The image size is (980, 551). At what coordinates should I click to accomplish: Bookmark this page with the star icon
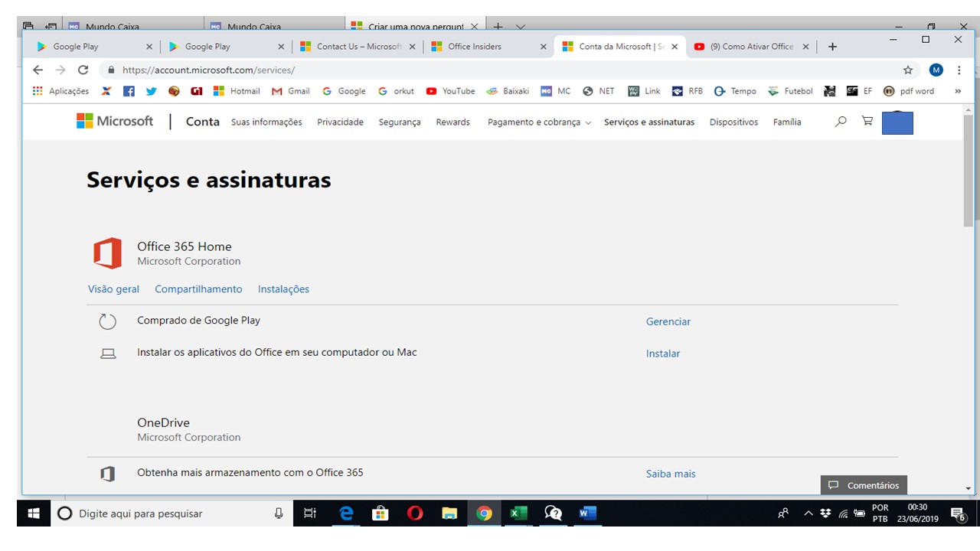[908, 70]
